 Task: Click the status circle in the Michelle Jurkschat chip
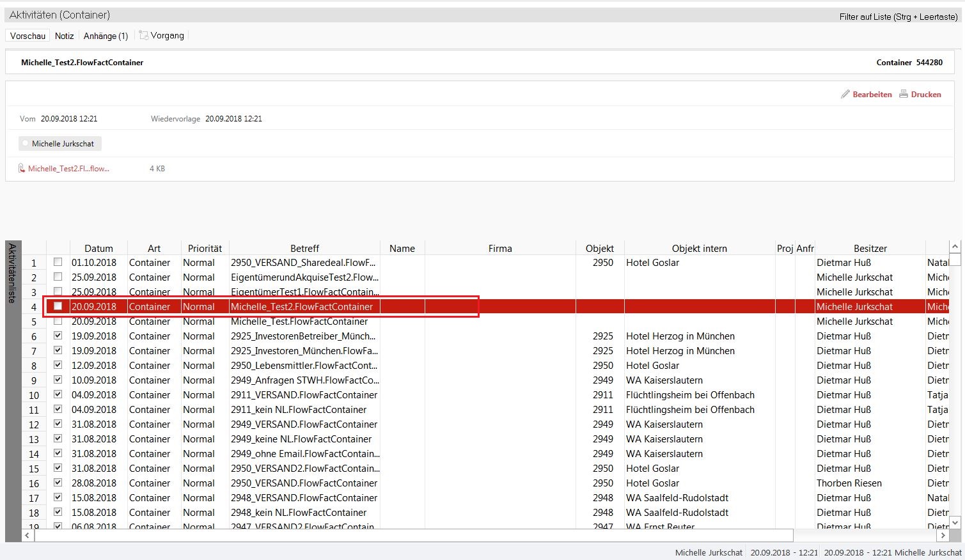tap(26, 144)
